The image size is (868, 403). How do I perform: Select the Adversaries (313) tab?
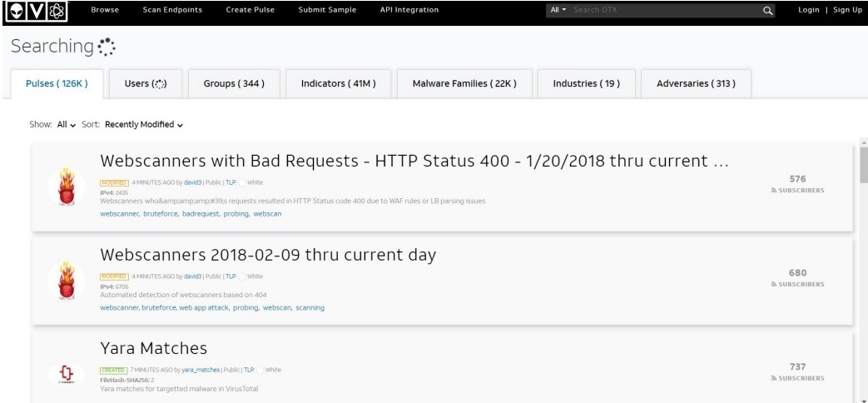point(696,84)
